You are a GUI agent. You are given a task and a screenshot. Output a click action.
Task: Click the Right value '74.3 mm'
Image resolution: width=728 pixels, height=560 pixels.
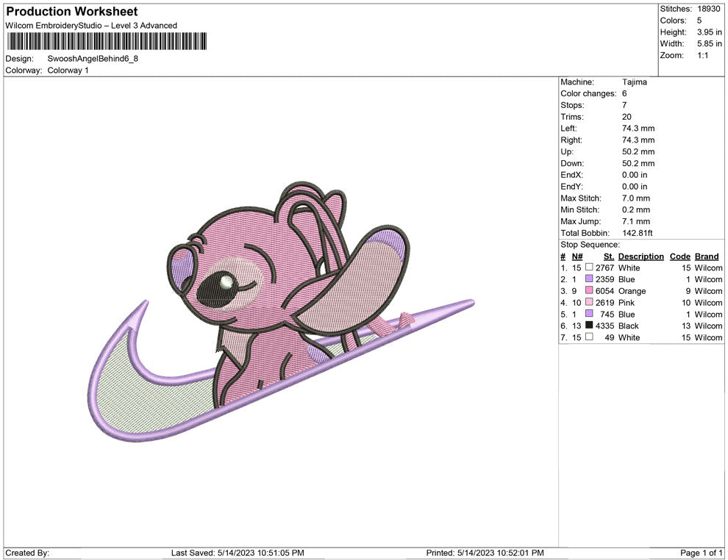point(638,140)
